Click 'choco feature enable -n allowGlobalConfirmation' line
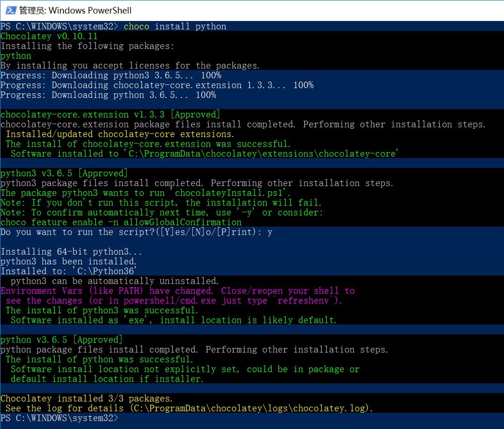504x429 pixels. pyautogui.click(x=121, y=222)
